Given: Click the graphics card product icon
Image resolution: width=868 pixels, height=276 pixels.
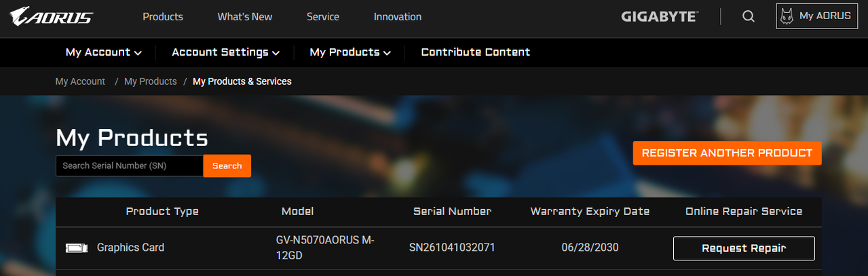Looking at the screenshot, I should [77, 248].
